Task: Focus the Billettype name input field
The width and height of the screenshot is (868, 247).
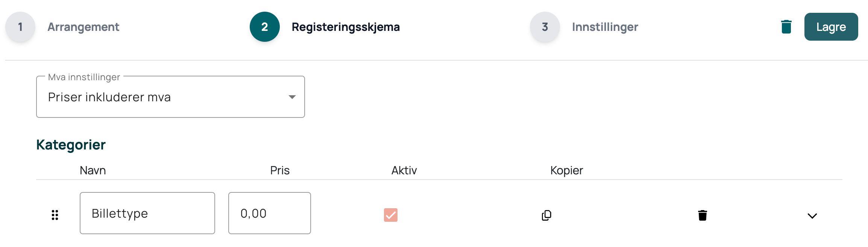Action: pos(147,213)
